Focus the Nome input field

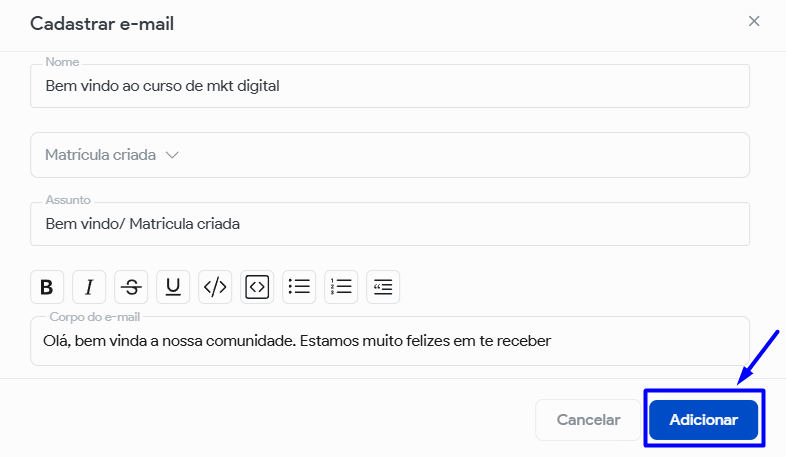(x=390, y=86)
